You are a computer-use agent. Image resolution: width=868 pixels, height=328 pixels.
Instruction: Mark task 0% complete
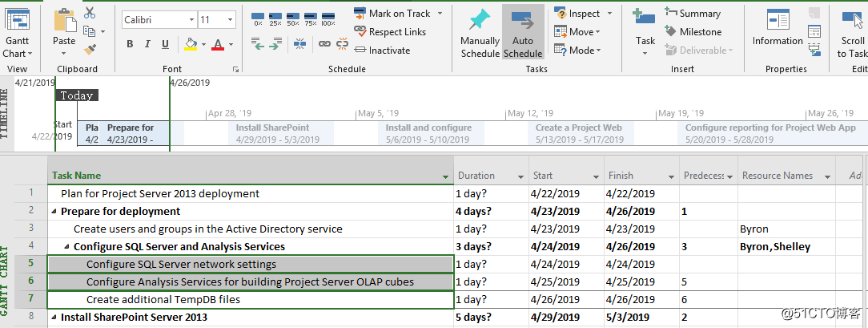(x=258, y=18)
